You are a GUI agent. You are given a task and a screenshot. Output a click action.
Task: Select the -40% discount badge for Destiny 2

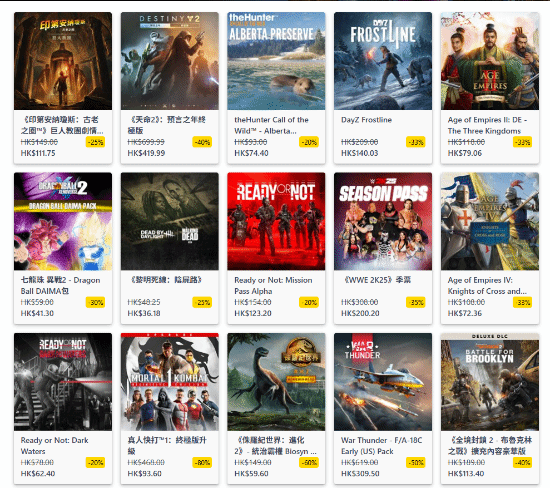tap(202, 142)
